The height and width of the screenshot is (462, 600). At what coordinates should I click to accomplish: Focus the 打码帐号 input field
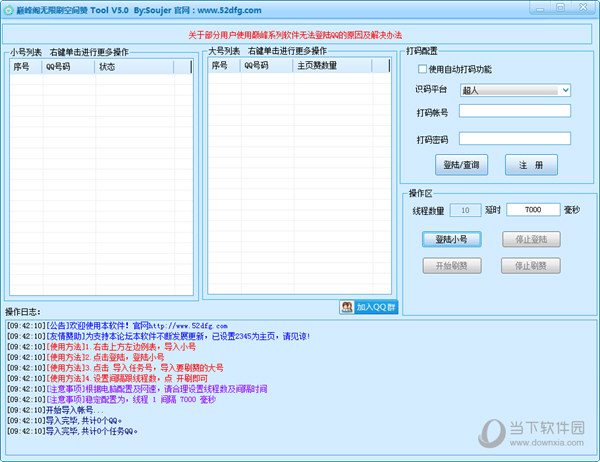(x=515, y=111)
